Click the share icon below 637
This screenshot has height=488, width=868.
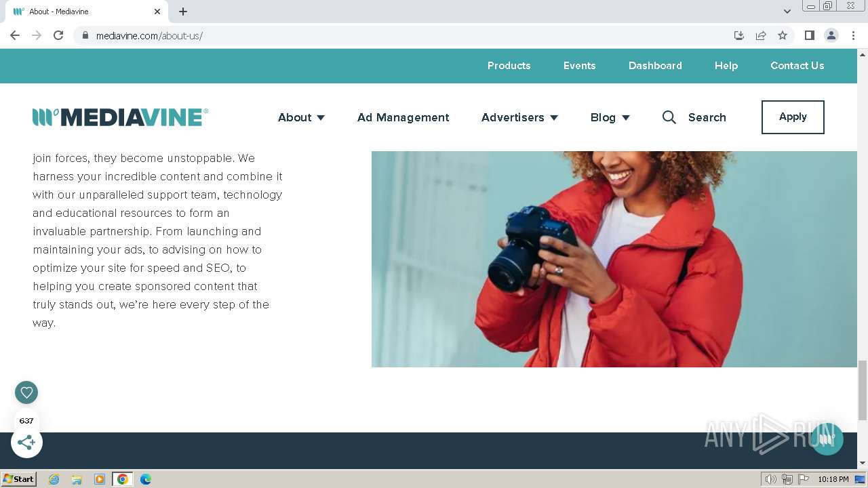[x=26, y=443]
